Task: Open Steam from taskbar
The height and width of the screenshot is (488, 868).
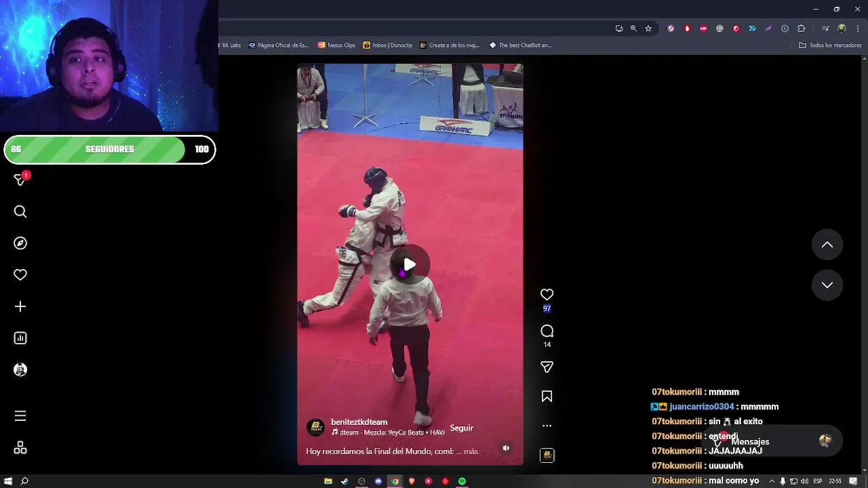Action: pos(344,481)
